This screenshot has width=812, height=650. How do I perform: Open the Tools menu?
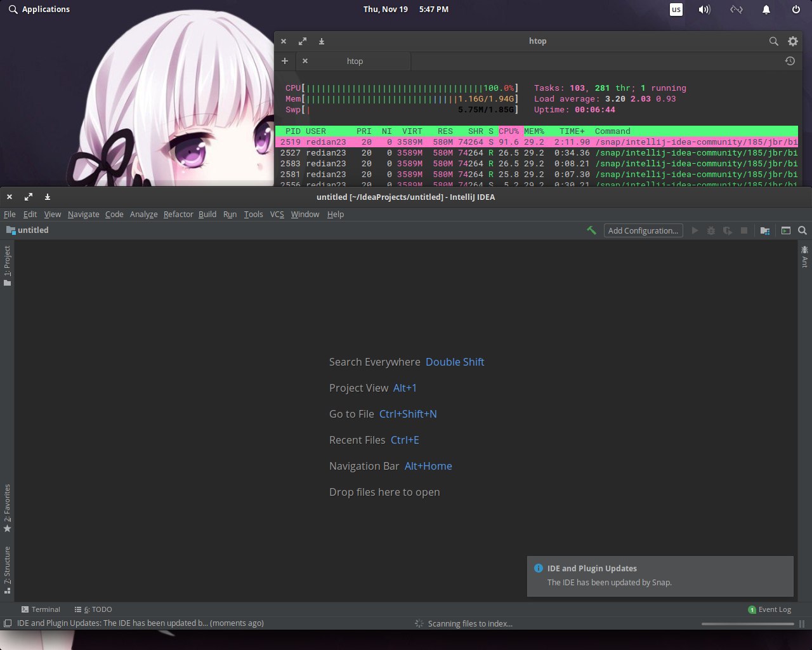[253, 214]
